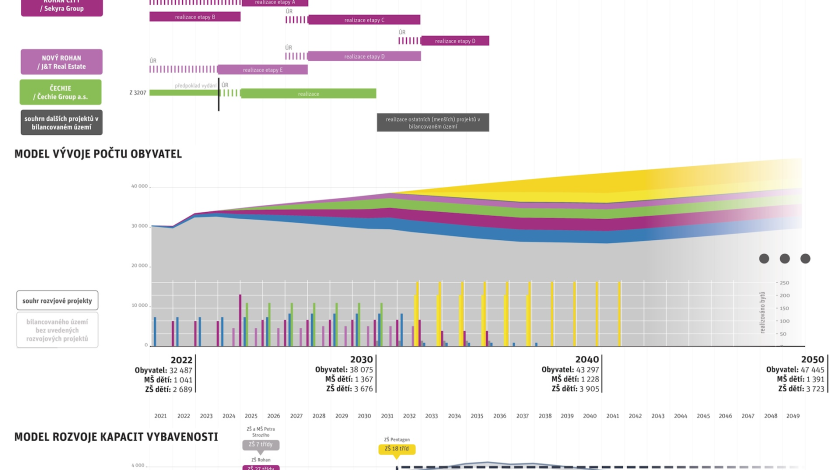Viewport: 840px width, 470px height.
Task: Click the 2050 summary heading
Action: 813,360
